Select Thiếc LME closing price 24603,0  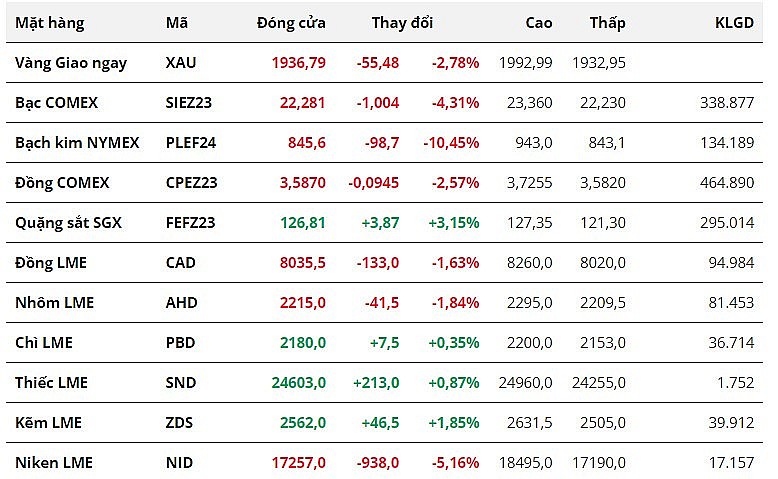pos(298,383)
